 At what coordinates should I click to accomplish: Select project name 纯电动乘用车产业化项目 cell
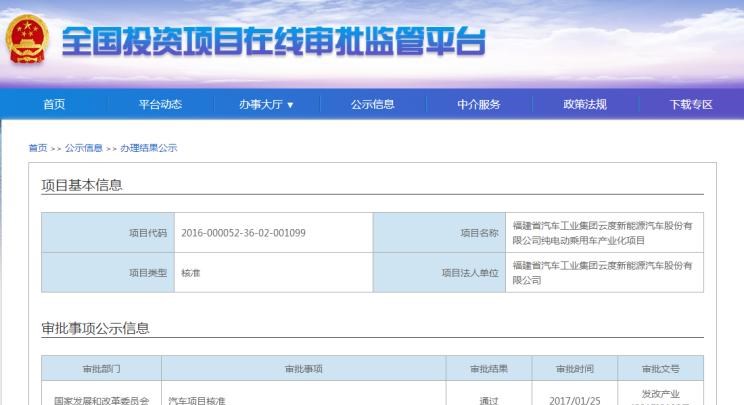(x=604, y=232)
